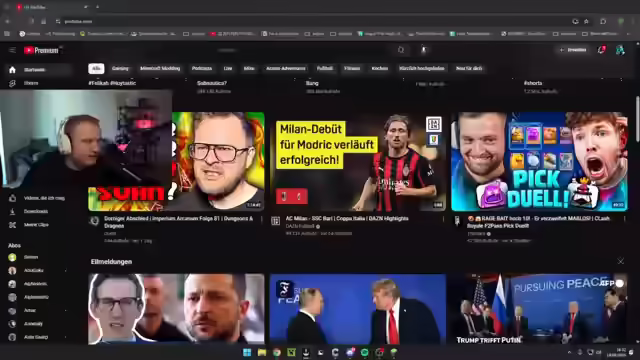
Task: Click the Erstellen create button
Action: pos(573,50)
